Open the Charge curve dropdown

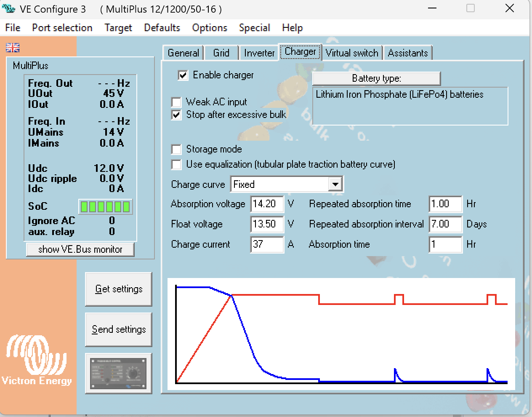coord(335,184)
